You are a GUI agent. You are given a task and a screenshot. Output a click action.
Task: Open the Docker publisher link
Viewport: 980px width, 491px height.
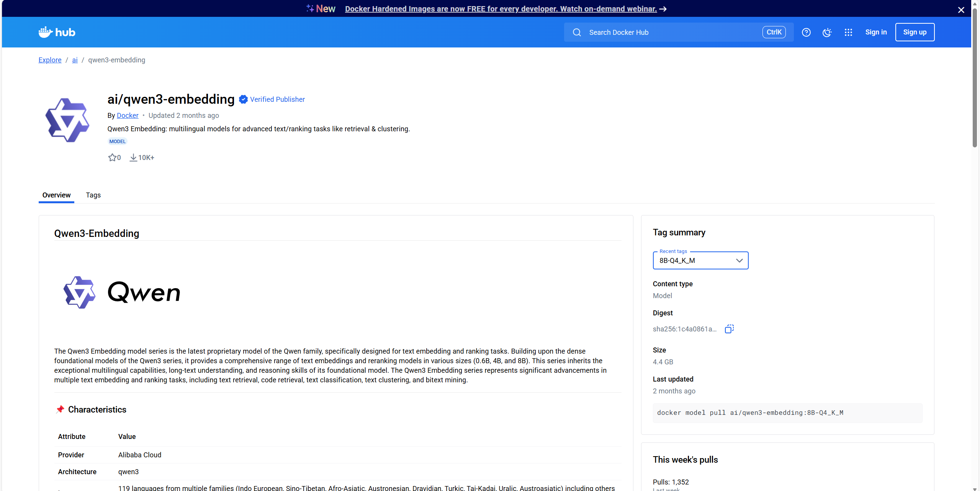coord(128,115)
